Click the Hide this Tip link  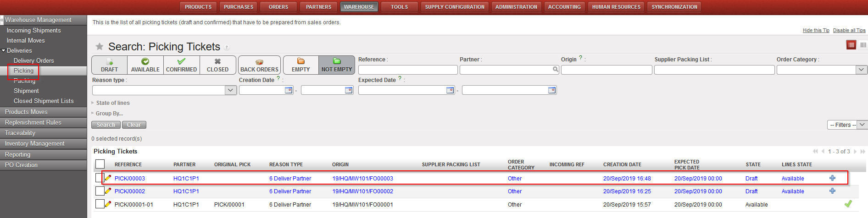(816, 30)
